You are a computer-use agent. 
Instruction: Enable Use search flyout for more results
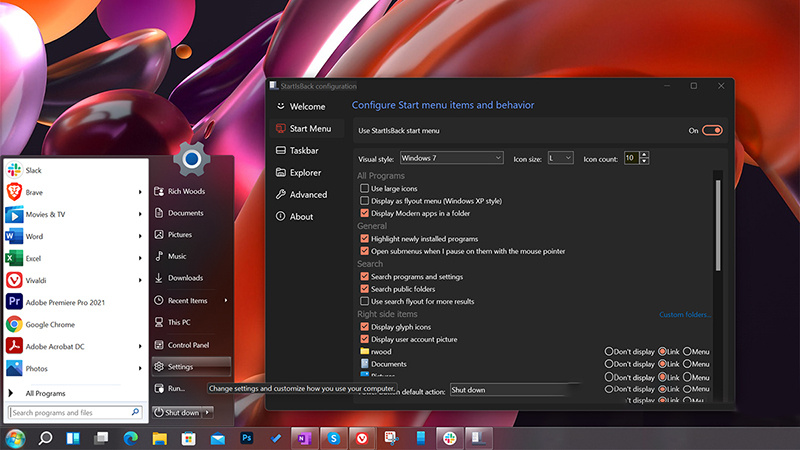click(364, 301)
